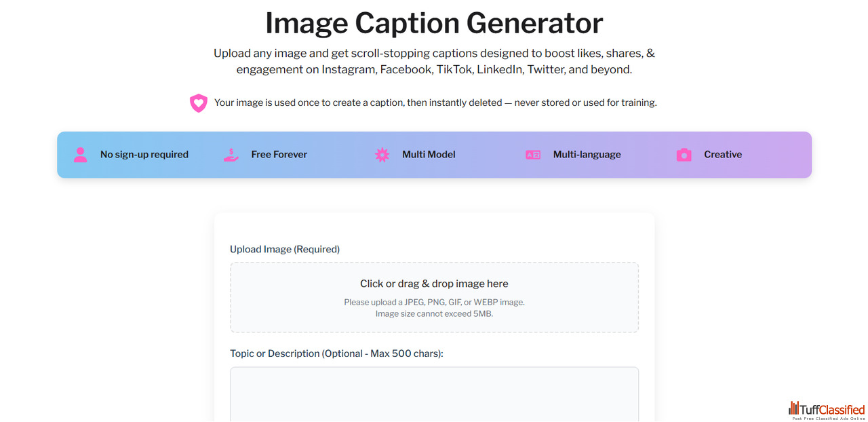Click the hand-with-dollar Free Forever icon

click(231, 155)
